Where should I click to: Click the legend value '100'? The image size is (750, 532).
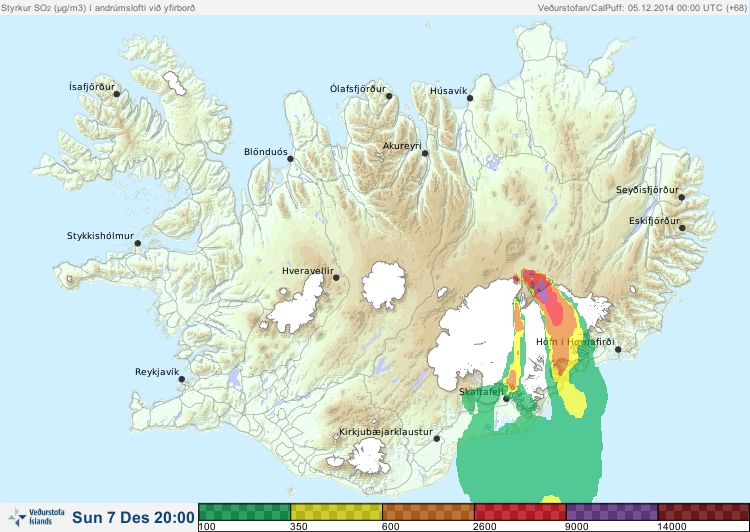tap(207, 527)
